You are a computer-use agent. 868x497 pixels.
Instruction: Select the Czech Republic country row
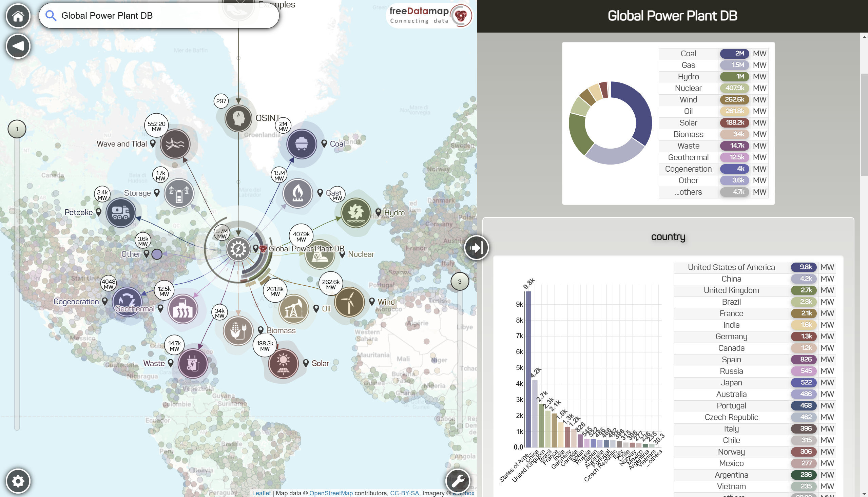pyautogui.click(x=755, y=417)
